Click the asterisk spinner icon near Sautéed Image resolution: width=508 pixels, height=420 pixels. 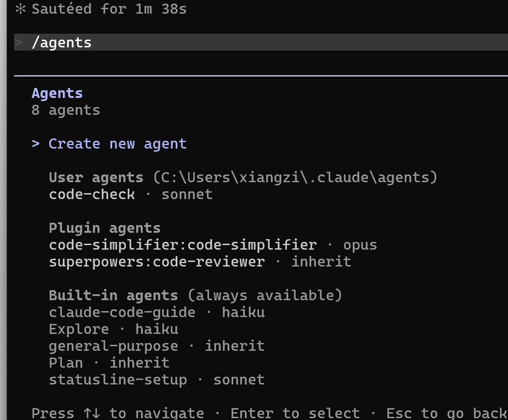(x=21, y=9)
